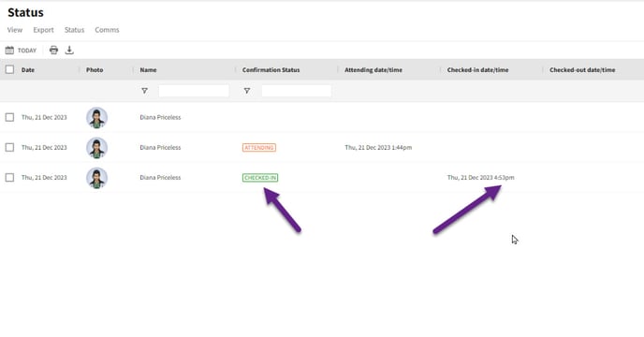The width and height of the screenshot is (644, 337).
Task: Click the printer icon in toolbar
Action: (x=53, y=51)
